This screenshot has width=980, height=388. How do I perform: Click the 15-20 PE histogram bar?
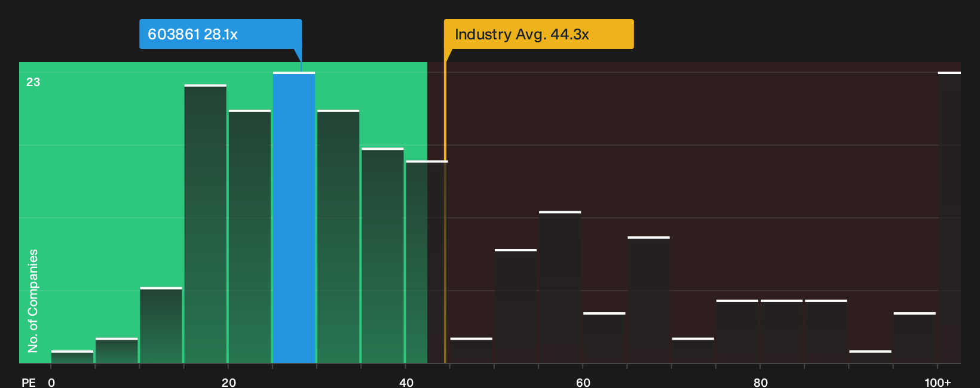[206, 224]
